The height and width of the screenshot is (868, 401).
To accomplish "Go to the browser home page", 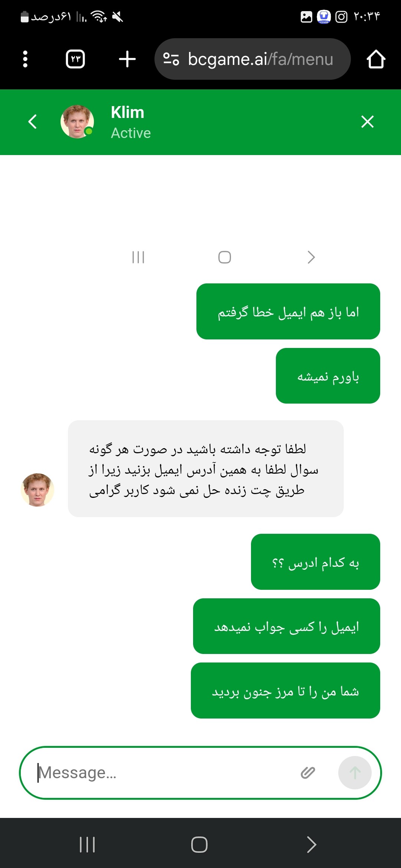I will [376, 59].
